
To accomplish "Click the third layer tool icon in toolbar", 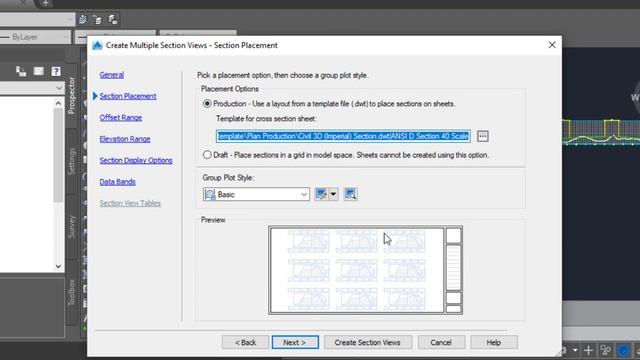I will coord(113,19).
